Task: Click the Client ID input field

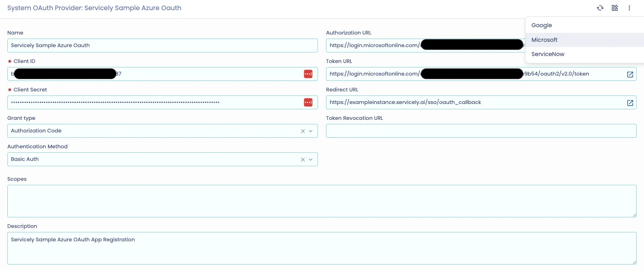Action: pyautogui.click(x=162, y=74)
